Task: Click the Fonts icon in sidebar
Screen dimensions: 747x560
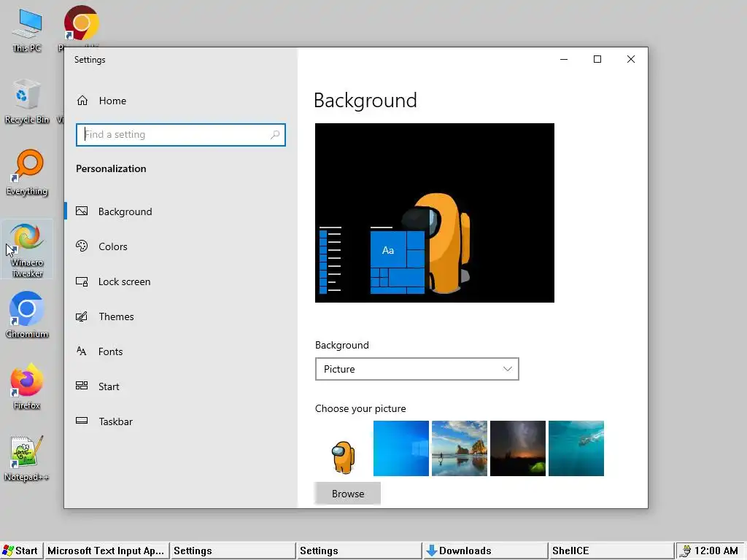Action: (82, 351)
